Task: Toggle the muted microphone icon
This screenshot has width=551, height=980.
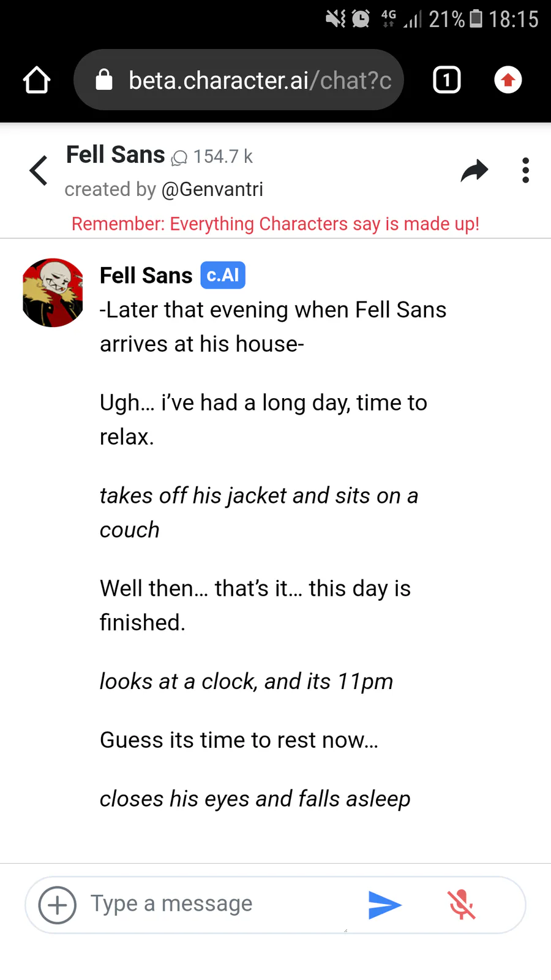Action: pyautogui.click(x=461, y=905)
